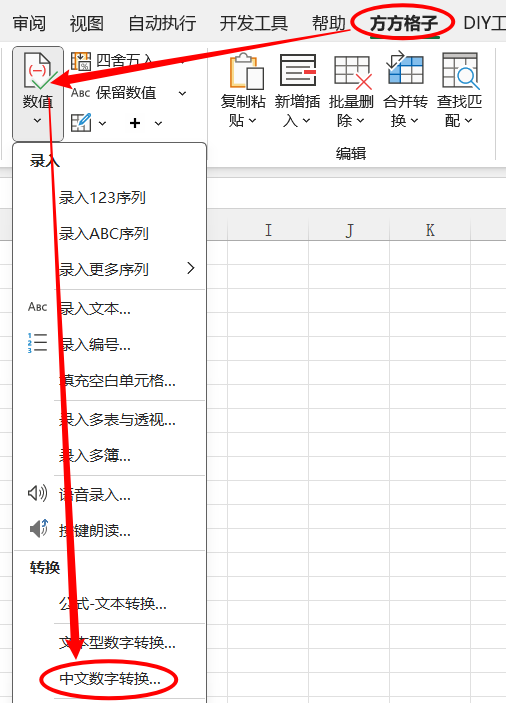Expand 录入更多序列 submenu arrow

click(191, 268)
